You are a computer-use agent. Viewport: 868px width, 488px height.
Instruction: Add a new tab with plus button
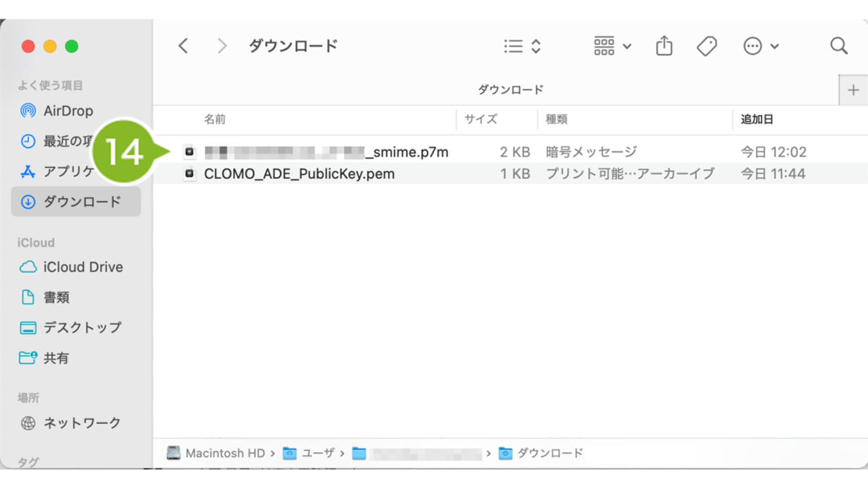(853, 90)
